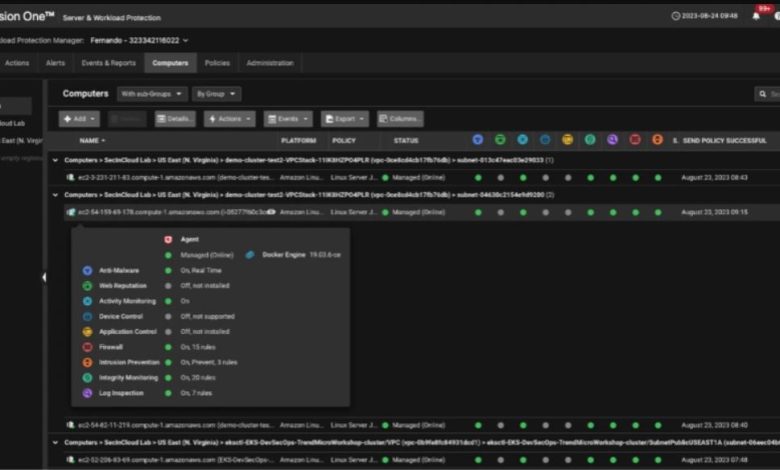780x470 pixels.
Task: Click the Log Inspection column header icon
Action: click(x=612, y=140)
